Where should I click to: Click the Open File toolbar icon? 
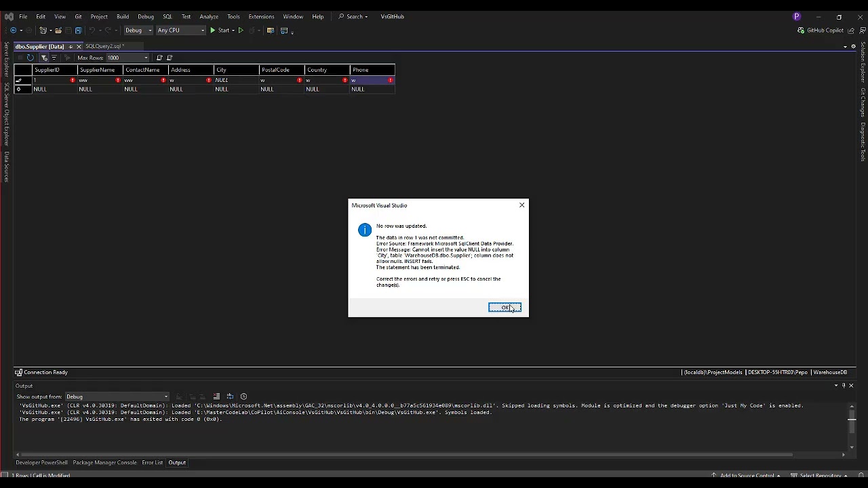[x=58, y=30]
